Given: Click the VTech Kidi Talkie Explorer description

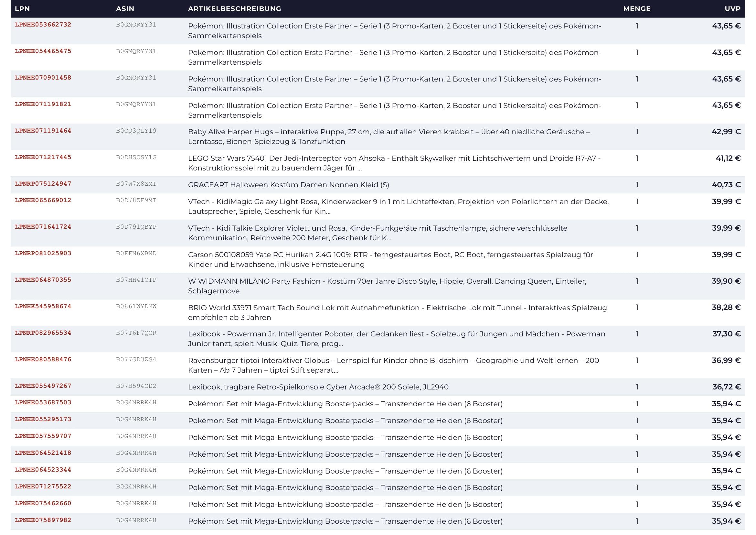Looking at the screenshot, I should tap(378, 233).
